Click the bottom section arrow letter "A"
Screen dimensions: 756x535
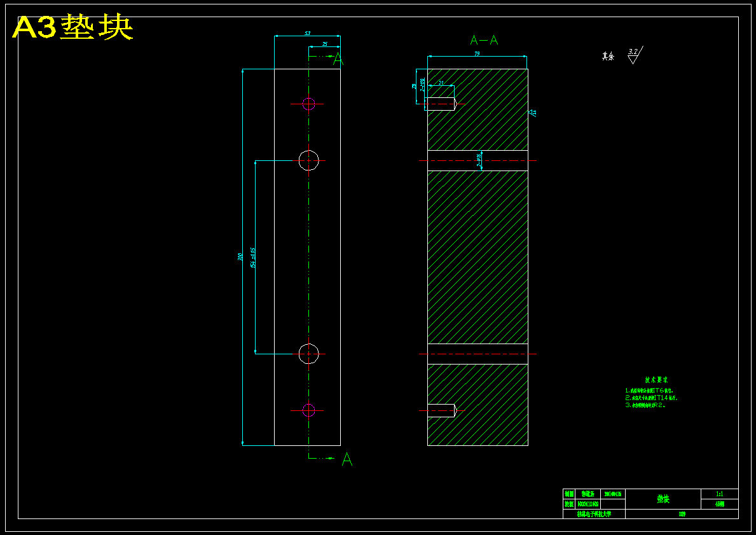click(347, 459)
